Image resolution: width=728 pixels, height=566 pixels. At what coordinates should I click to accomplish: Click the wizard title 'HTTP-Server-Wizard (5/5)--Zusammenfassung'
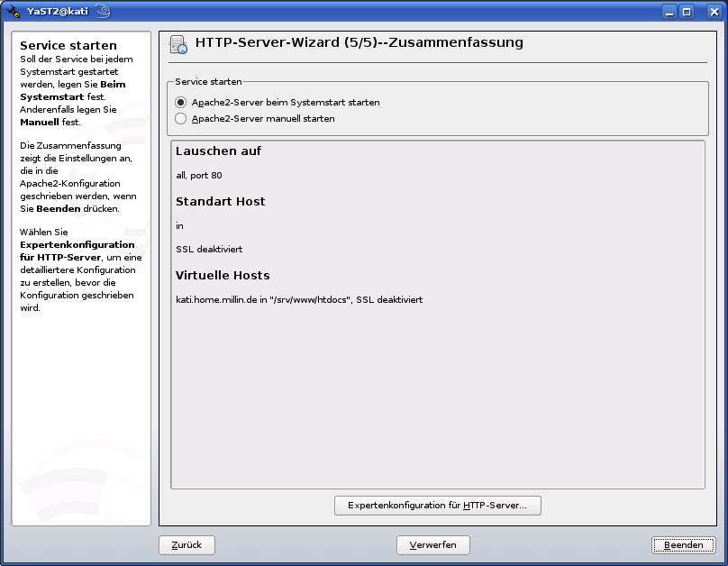coord(359,42)
